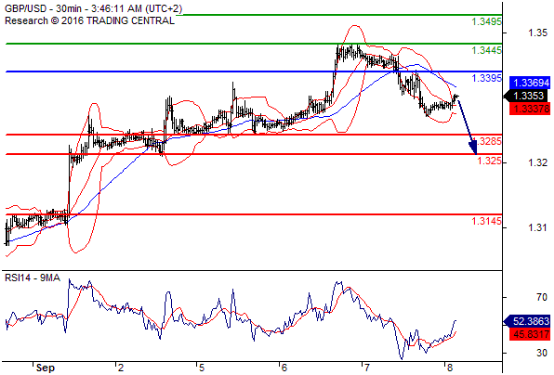
Task: Click the Trading Central research copyright text
Action: point(89,20)
